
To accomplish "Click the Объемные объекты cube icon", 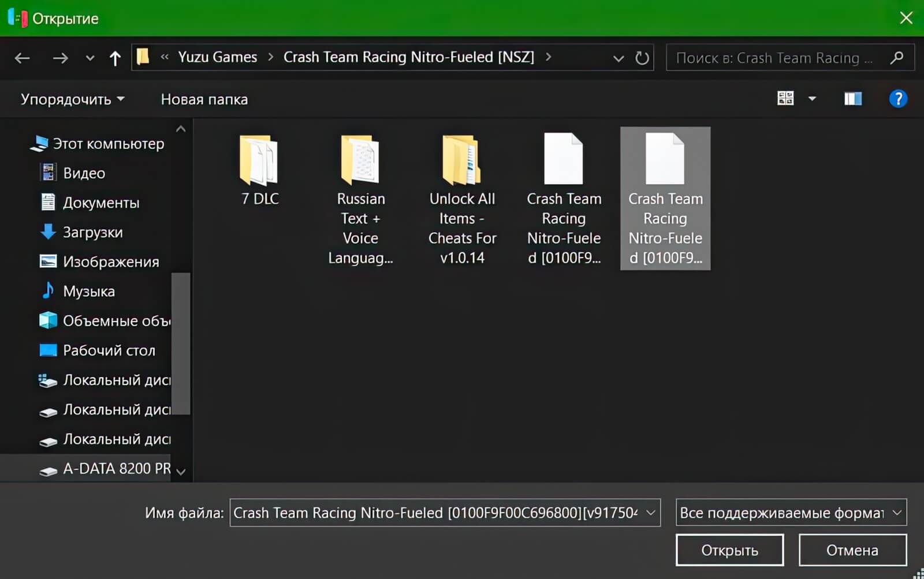I will coord(48,320).
